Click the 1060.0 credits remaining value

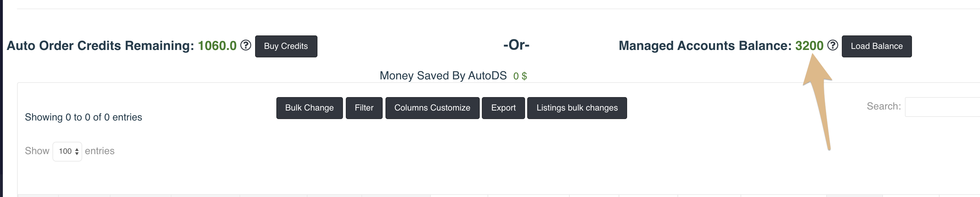(217, 46)
